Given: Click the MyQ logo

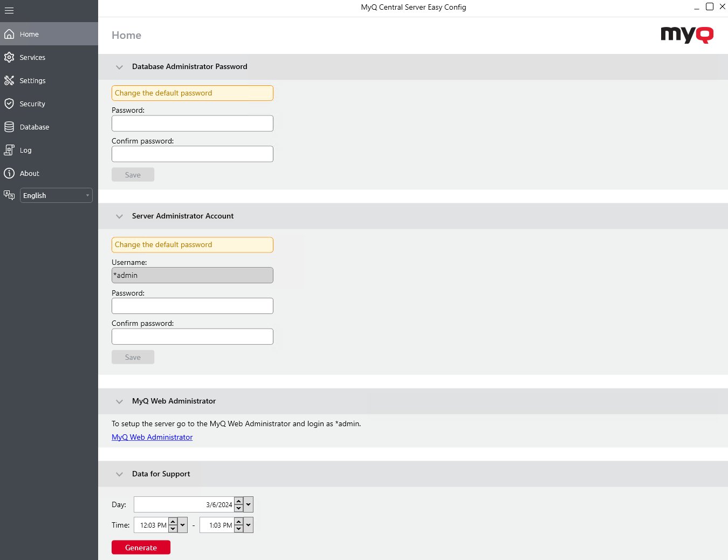Looking at the screenshot, I should 686,35.
